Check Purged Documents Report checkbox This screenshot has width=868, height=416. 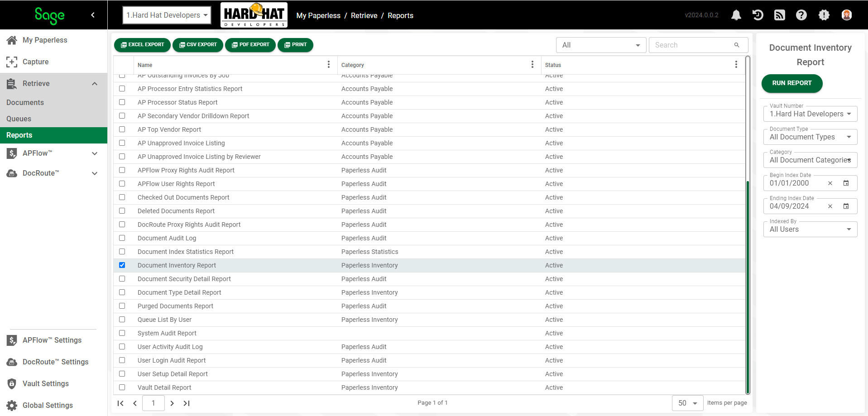122,306
